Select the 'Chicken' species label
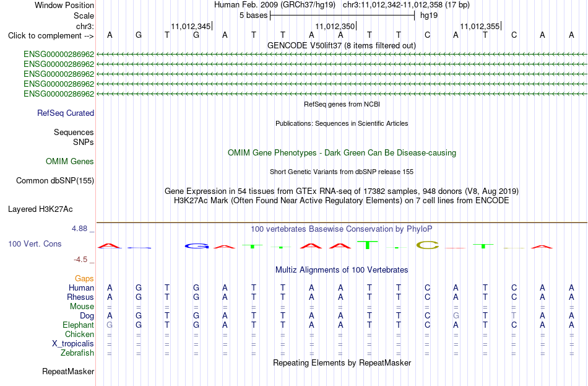This screenshot has height=386, width=588. click(79, 335)
